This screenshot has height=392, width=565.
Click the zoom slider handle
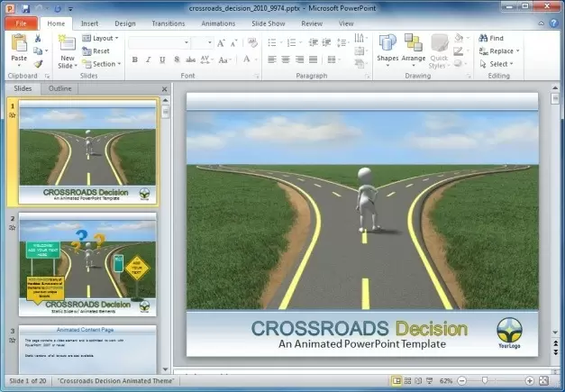coord(486,381)
